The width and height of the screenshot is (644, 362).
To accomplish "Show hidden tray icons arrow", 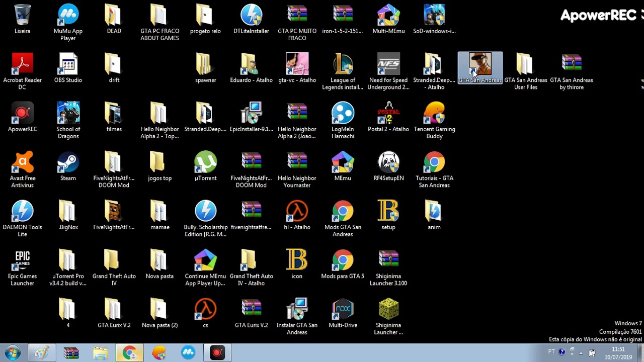I will pos(581,352).
